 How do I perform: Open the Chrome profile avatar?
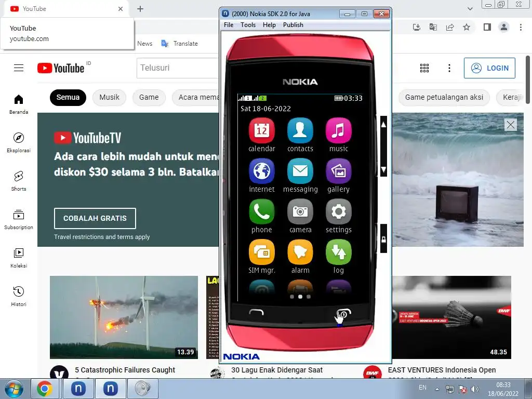point(504,27)
